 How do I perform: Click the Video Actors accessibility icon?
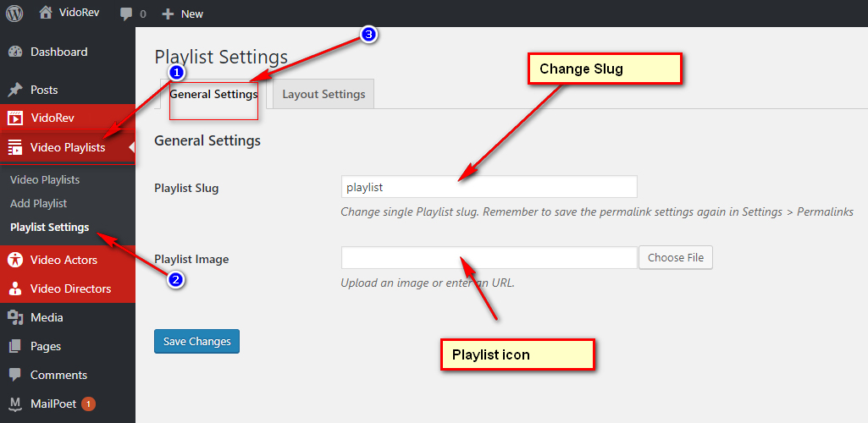(15, 260)
